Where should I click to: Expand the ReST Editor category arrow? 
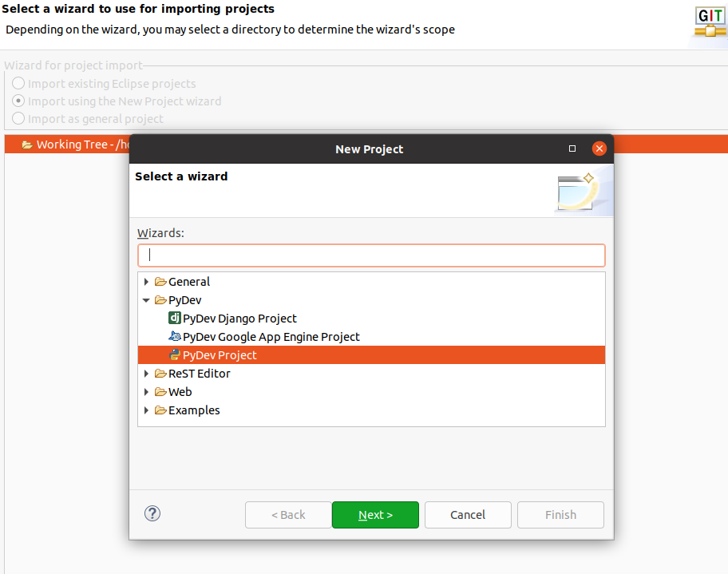pos(146,374)
